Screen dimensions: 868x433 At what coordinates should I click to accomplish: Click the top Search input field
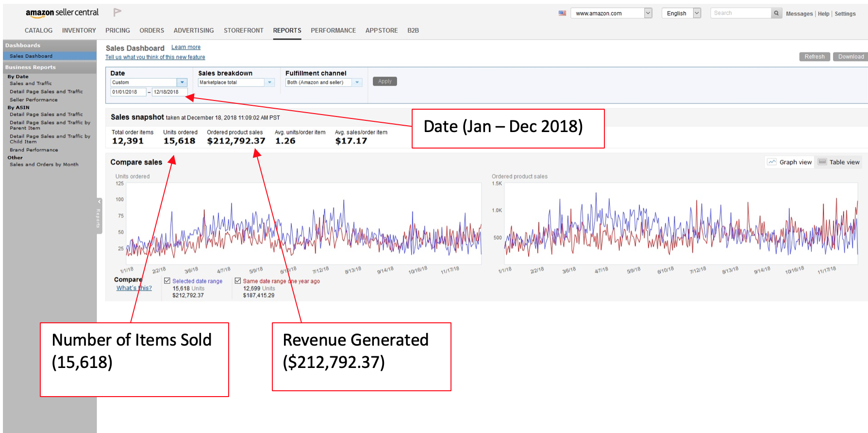(741, 13)
